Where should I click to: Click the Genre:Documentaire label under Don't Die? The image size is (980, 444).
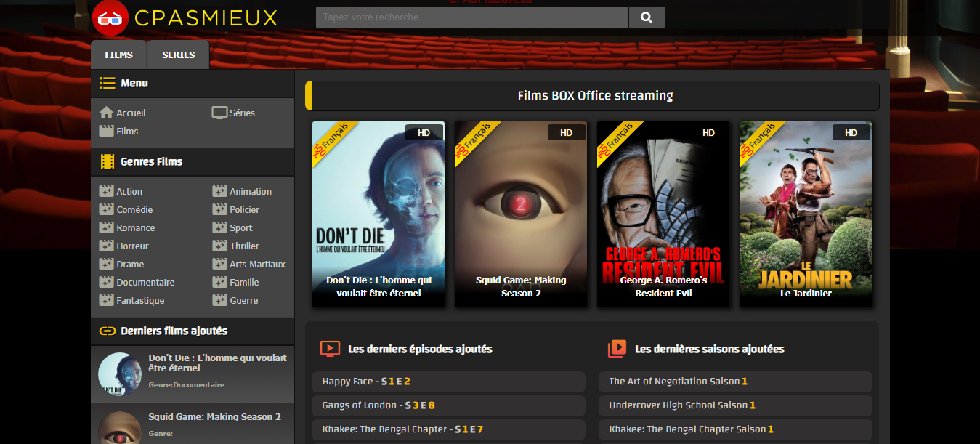tap(187, 384)
